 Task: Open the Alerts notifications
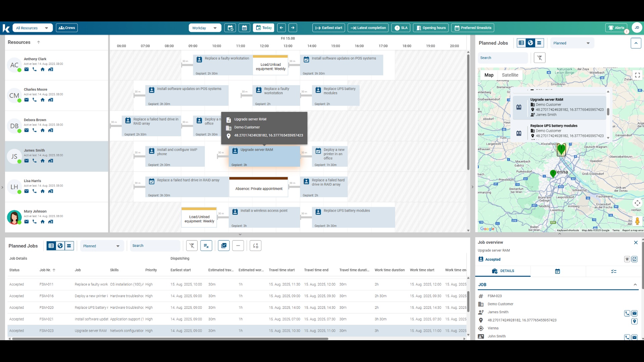coord(616,28)
